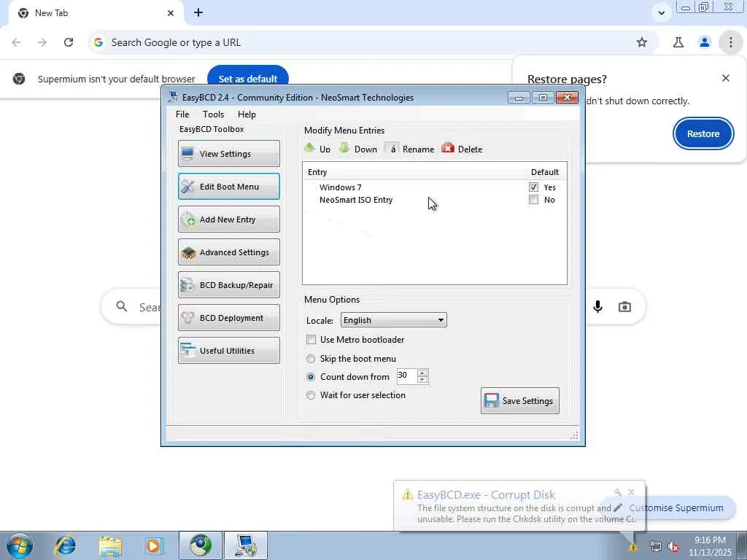Open the Windows Start menu
The height and width of the screenshot is (560, 747).
20,545
